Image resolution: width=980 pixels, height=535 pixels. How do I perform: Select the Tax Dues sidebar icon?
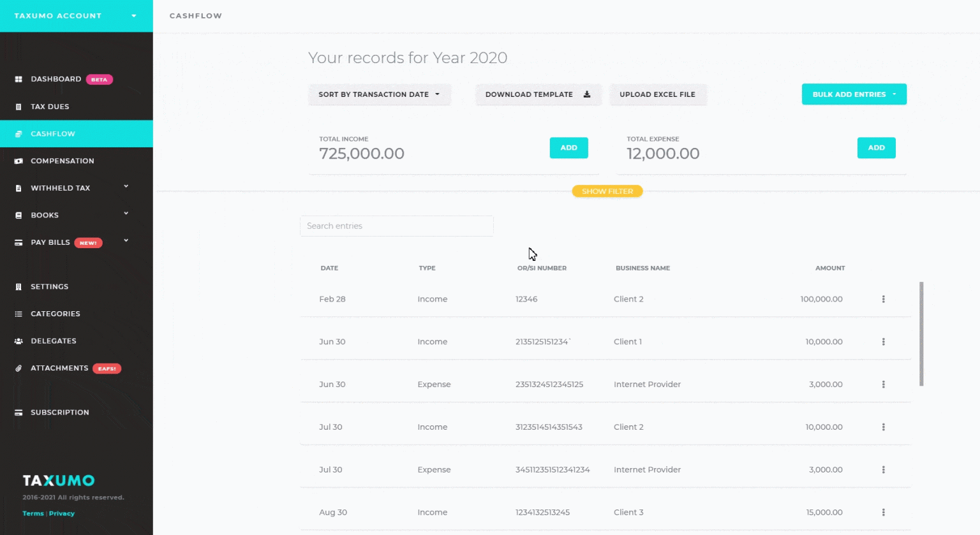point(19,106)
